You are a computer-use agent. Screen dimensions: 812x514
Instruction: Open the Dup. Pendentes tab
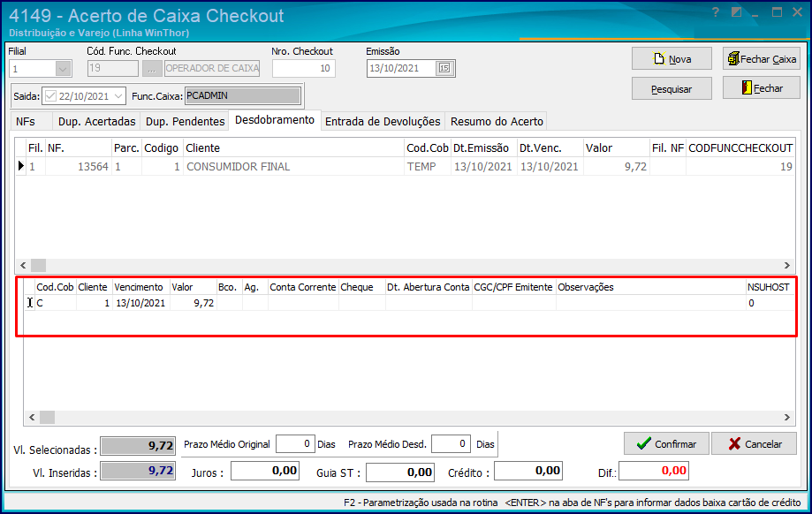(185, 122)
